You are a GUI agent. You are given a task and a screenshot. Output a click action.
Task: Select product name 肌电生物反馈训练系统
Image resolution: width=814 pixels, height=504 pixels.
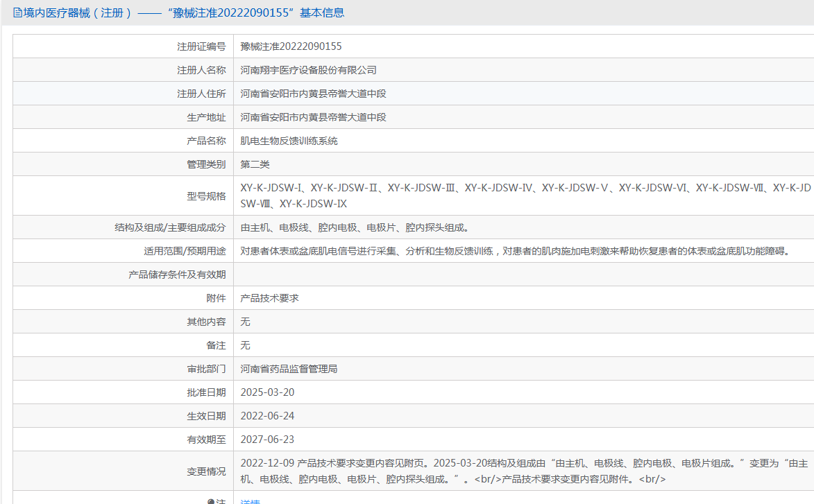[x=289, y=141]
